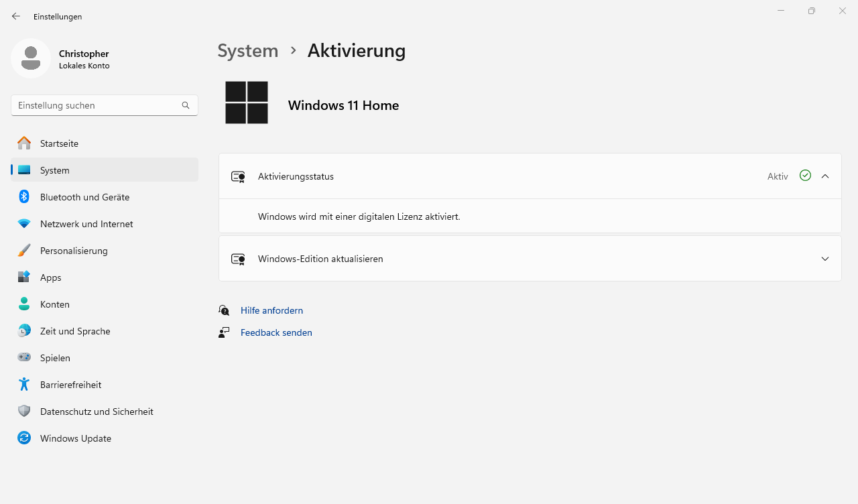This screenshot has width=858, height=504.
Task: Click System breadcrumb link
Action: click(x=248, y=51)
